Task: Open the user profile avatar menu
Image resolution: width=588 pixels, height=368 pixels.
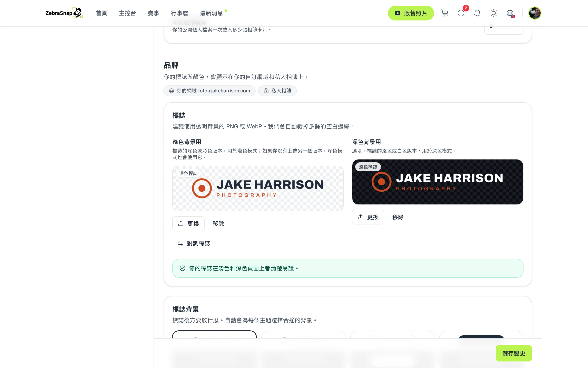Action: tap(535, 13)
